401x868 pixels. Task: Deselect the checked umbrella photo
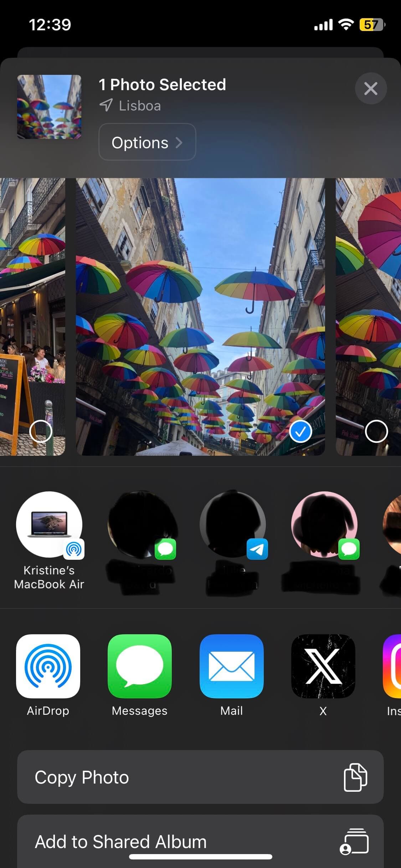[x=300, y=432]
